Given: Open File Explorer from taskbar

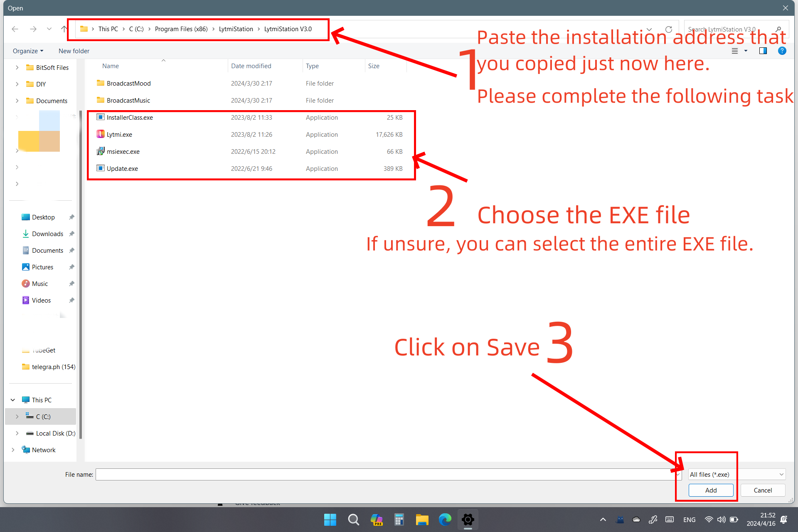Looking at the screenshot, I should (x=422, y=520).
